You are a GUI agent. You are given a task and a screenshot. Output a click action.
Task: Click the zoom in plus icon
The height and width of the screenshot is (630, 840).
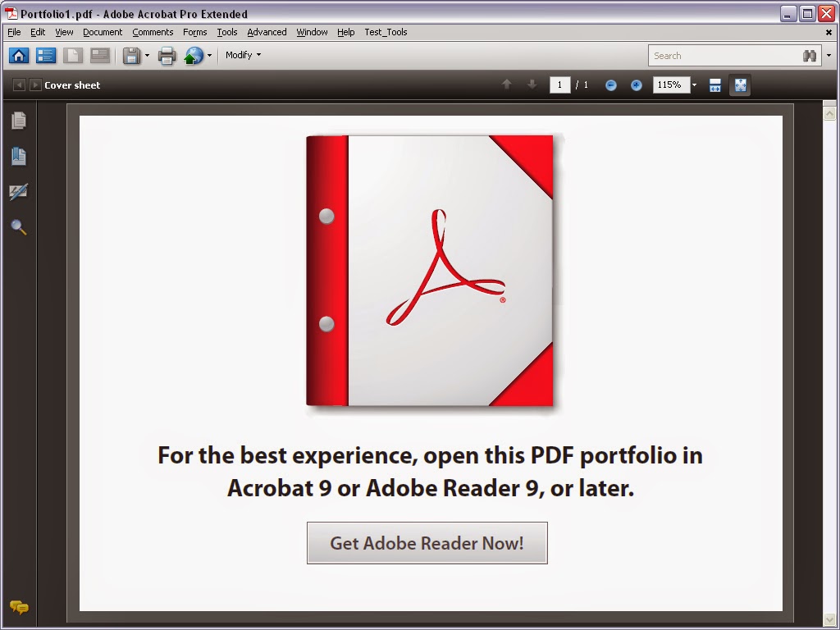tap(637, 85)
